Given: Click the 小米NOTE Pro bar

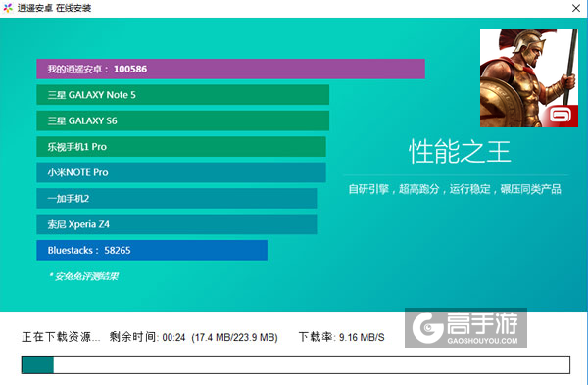Looking at the screenshot, I should [x=181, y=172].
